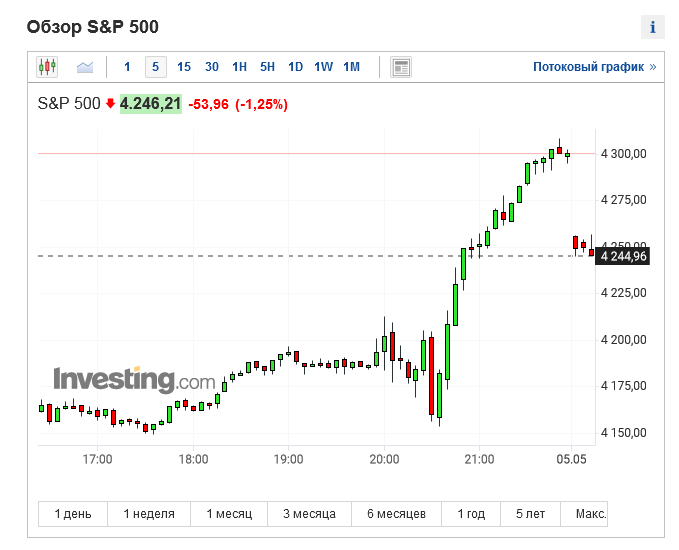Click the current price label 4 244,96
The image size is (679, 550).
[622, 256]
